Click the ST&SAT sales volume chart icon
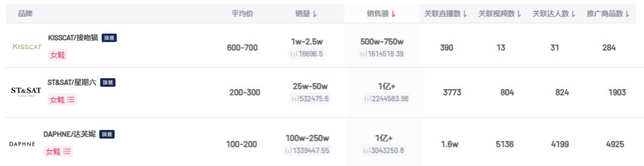 tap(295, 99)
